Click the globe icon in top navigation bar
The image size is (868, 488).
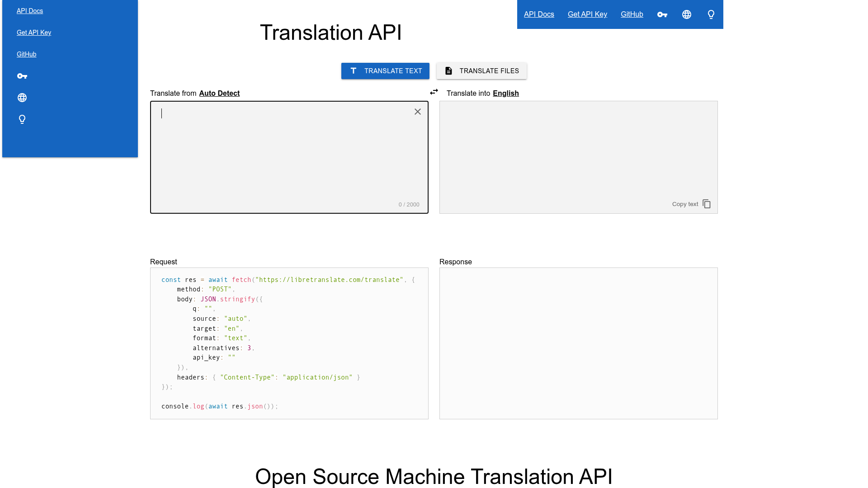tap(687, 14)
